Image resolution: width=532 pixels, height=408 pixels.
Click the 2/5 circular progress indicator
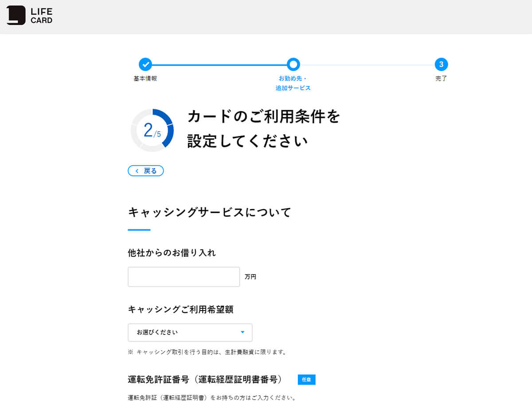tap(152, 130)
